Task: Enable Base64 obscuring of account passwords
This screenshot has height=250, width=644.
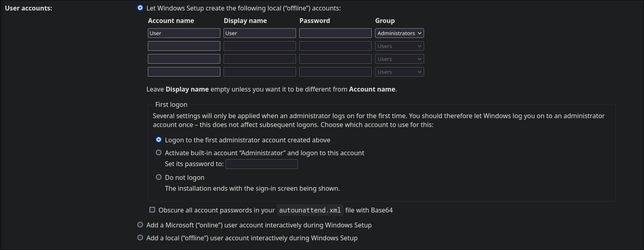Action: [152, 209]
